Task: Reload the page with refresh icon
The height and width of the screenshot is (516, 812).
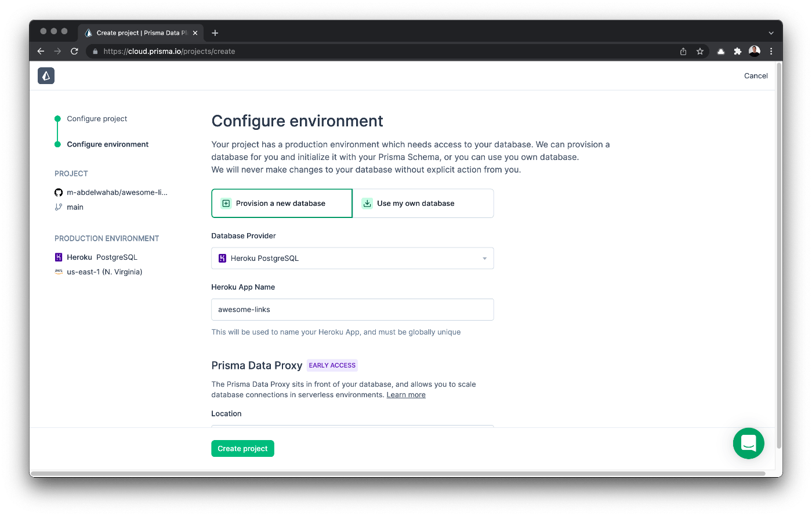Action: (74, 51)
